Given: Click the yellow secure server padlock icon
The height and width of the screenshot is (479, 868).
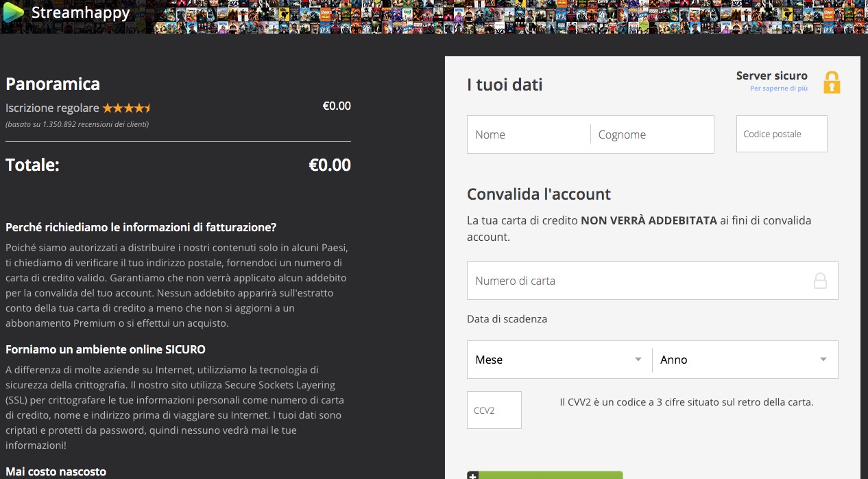Looking at the screenshot, I should pyautogui.click(x=832, y=82).
